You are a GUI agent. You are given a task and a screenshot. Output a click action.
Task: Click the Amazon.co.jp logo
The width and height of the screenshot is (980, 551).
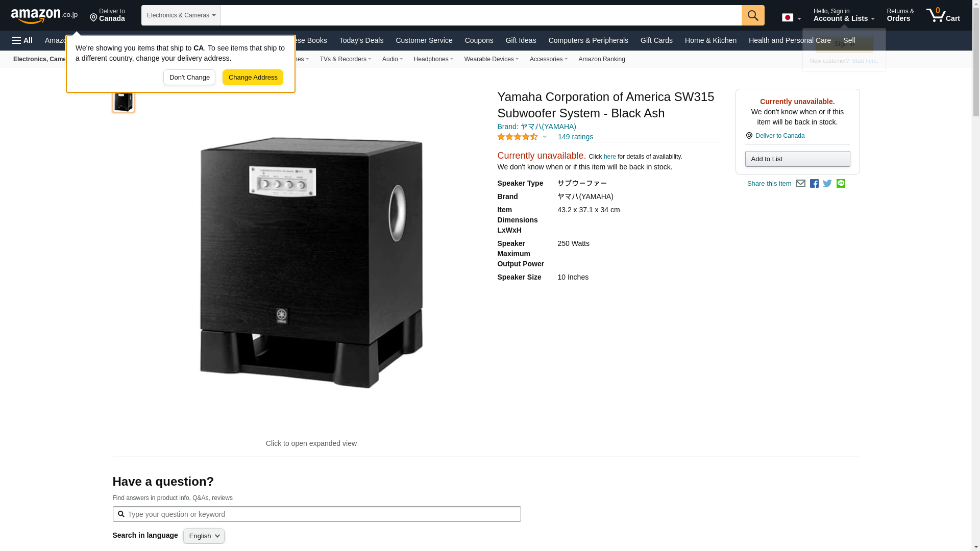pyautogui.click(x=44, y=15)
